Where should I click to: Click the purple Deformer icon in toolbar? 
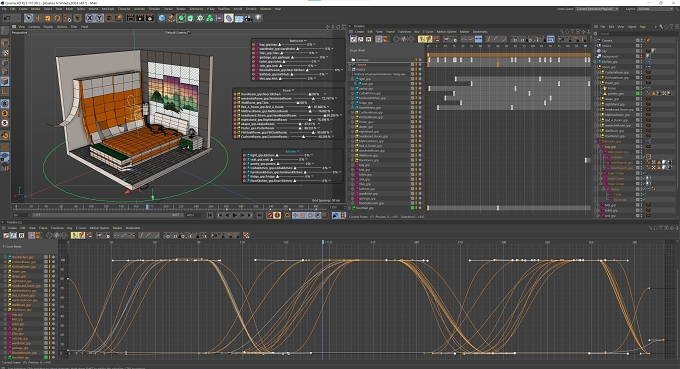219,18
